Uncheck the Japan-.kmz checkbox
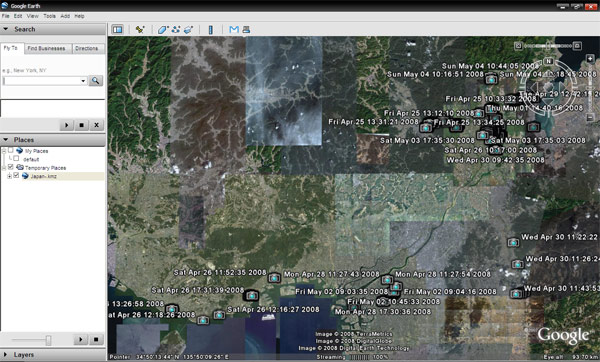 coord(16,176)
